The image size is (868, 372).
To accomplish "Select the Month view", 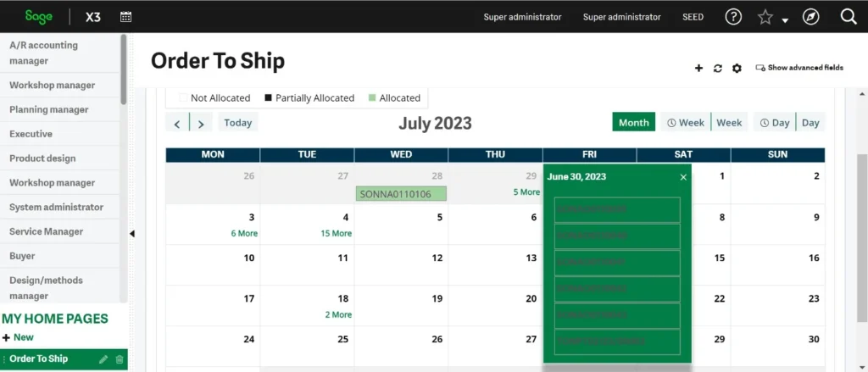I will pyautogui.click(x=634, y=123).
